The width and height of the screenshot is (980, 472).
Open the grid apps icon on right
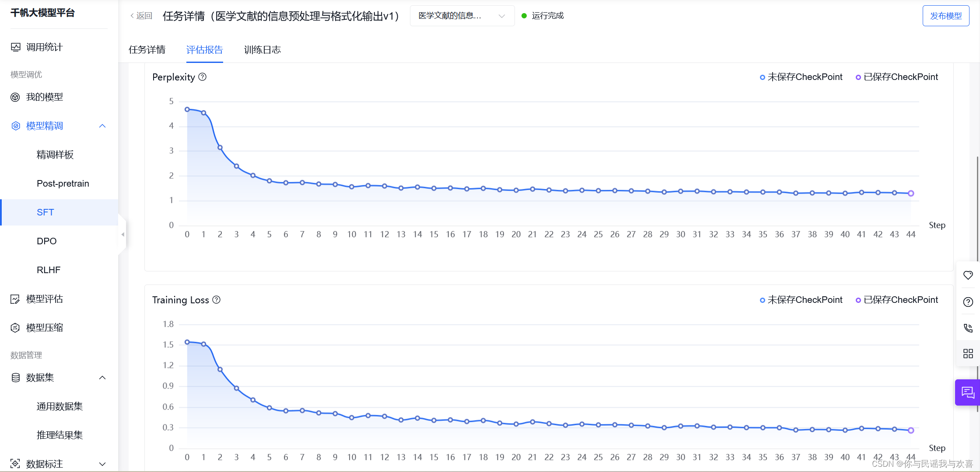tap(968, 354)
